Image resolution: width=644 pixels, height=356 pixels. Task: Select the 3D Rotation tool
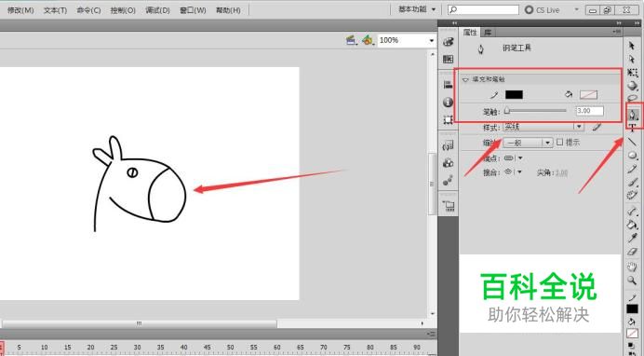[x=632, y=86]
